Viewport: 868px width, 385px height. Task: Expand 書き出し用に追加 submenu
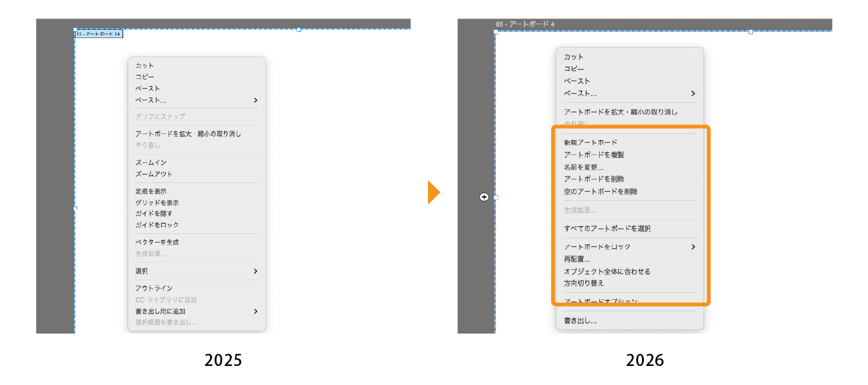tap(255, 311)
